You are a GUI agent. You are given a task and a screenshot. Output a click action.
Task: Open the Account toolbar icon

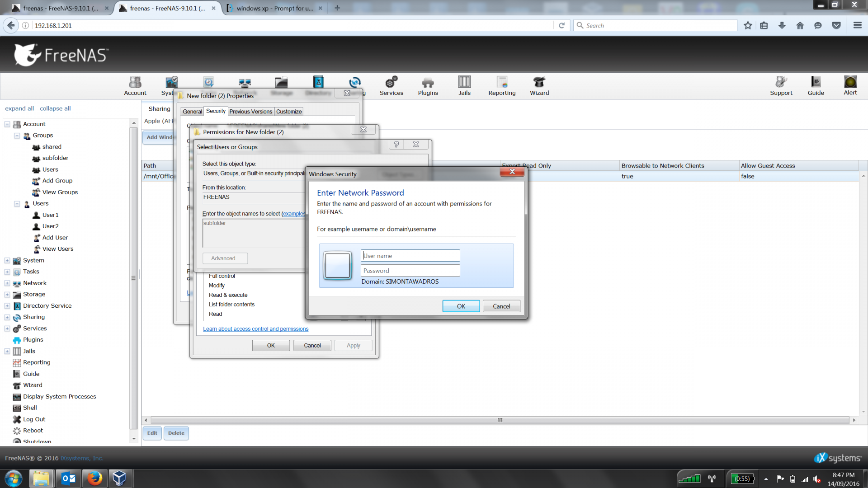(x=135, y=86)
